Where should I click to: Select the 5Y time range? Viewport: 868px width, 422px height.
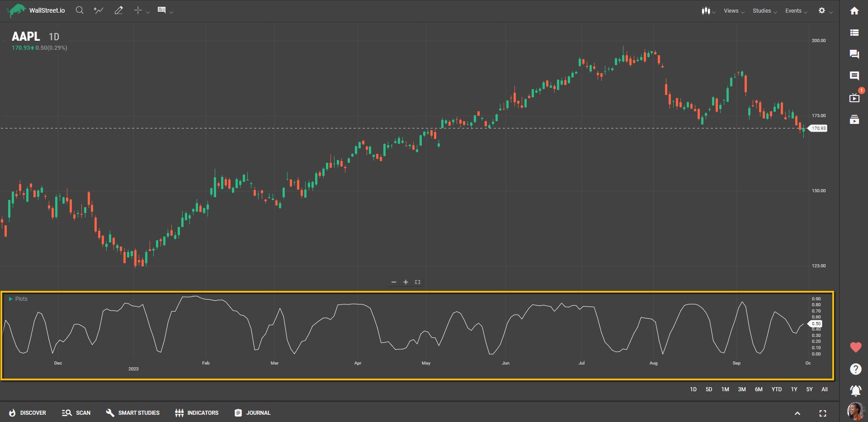click(x=810, y=389)
